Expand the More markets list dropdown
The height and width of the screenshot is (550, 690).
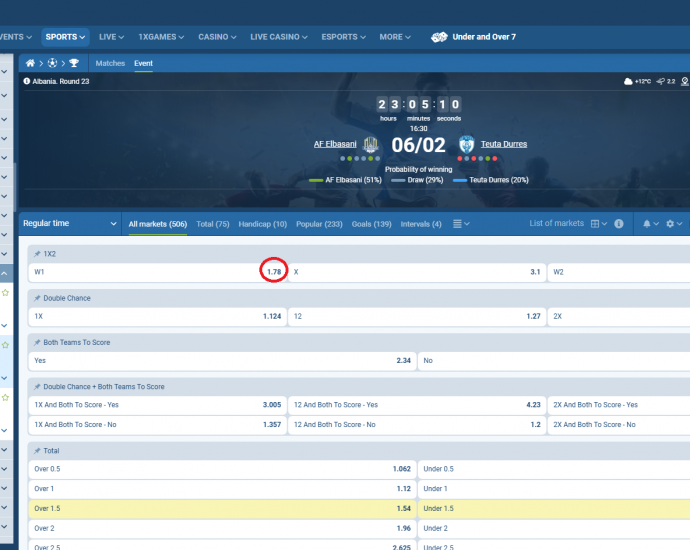(460, 224)
